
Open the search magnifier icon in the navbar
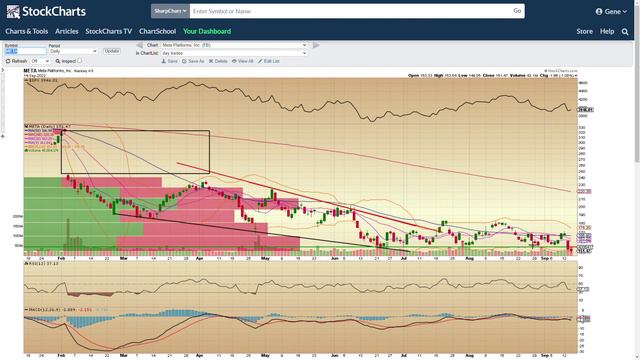[x=625, y=31]
